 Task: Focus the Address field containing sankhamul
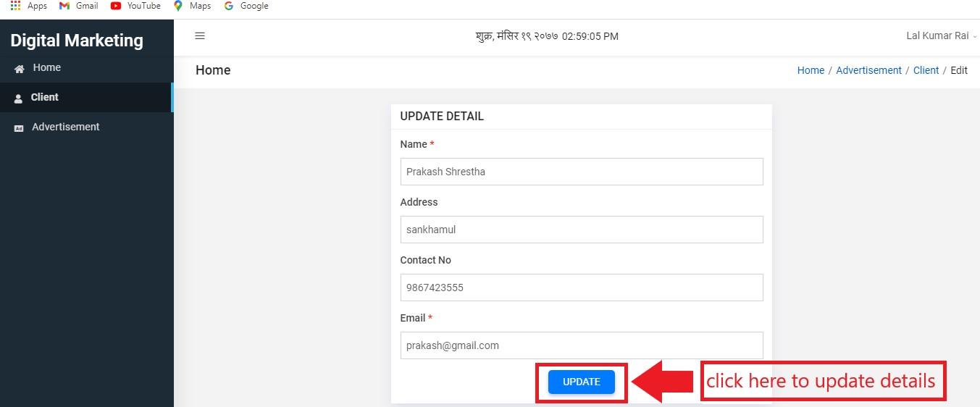tap(582, 230)
